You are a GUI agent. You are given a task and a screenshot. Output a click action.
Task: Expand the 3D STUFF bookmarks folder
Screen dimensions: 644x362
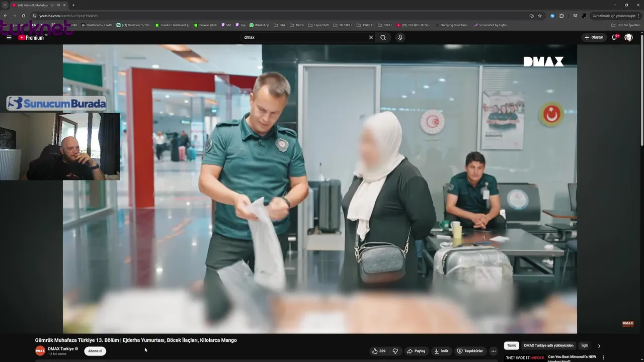point(343,25)
